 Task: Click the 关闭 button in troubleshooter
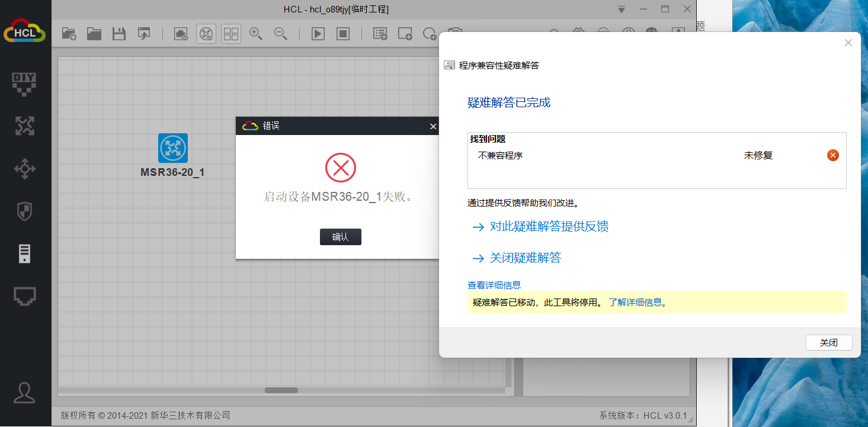click(829, 343)
